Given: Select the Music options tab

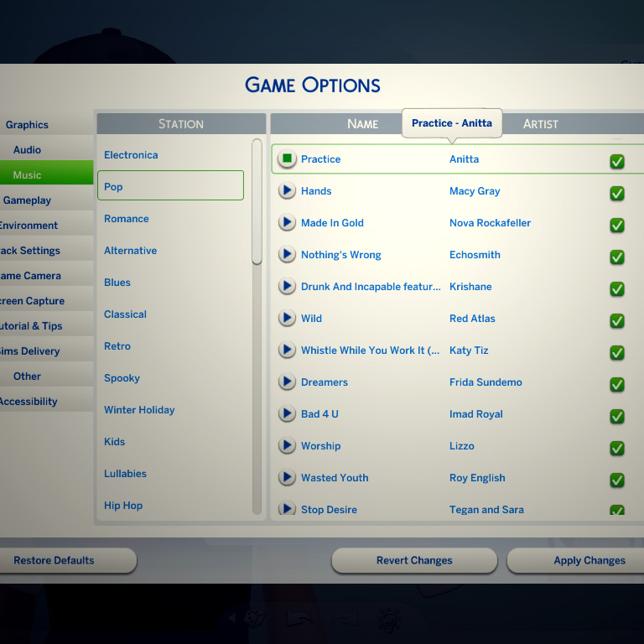Looking at the screenshot, I should (46, 174).
